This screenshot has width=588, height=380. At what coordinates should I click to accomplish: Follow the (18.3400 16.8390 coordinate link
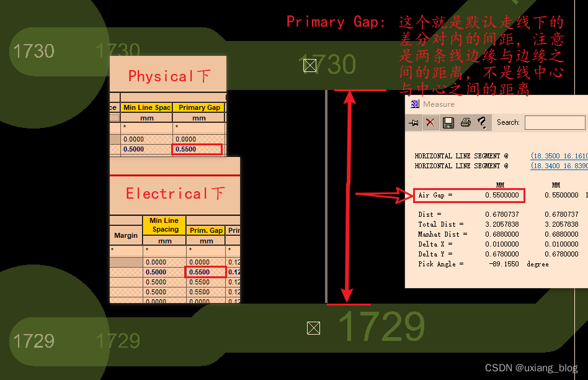pyautogui.click(x=559, y=166)
